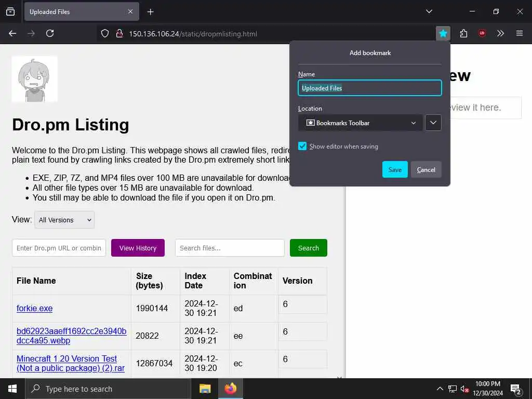Show insecure connection lock info
532x399 pixels.
[x=119, y=33]
